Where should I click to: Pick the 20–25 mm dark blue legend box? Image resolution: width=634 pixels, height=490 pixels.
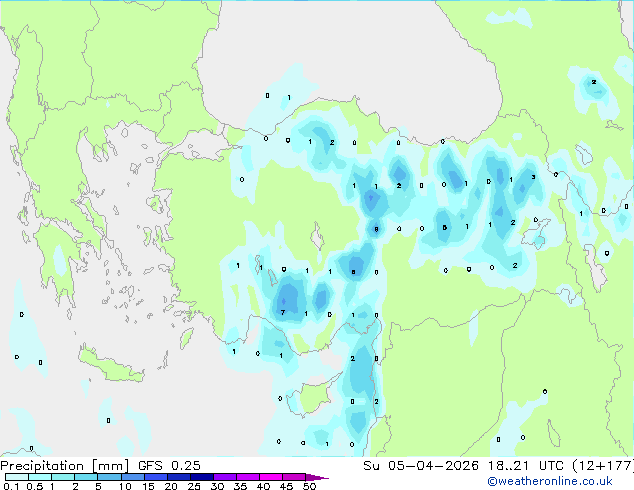click(178, 477)
